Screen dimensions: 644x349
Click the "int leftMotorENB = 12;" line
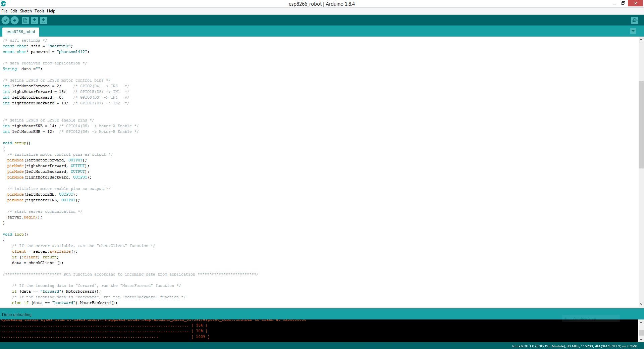tap(28, 132)
